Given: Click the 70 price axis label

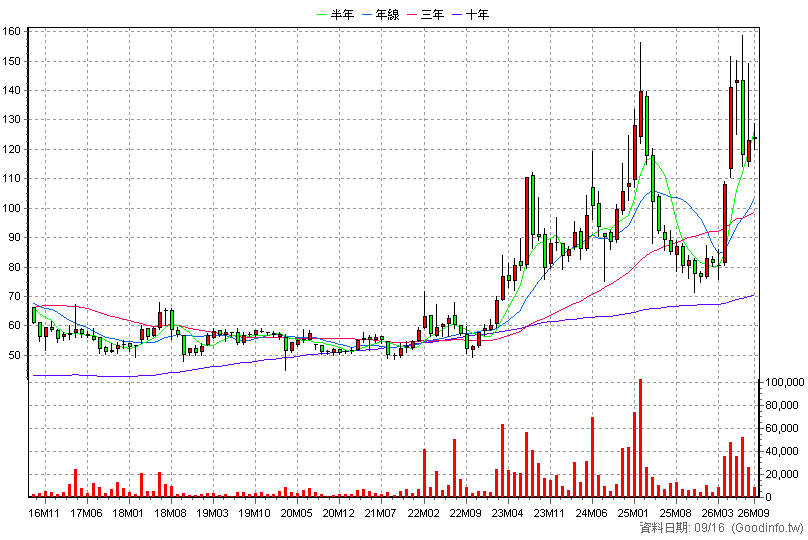Looking at the screenshot, I should (14, 296).
